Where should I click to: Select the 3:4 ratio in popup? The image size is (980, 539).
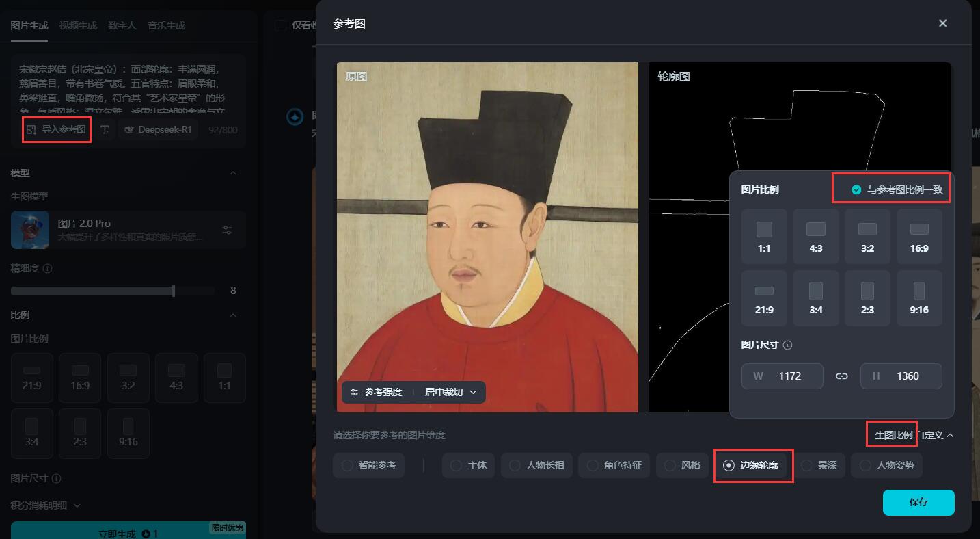tap(816, 298)
